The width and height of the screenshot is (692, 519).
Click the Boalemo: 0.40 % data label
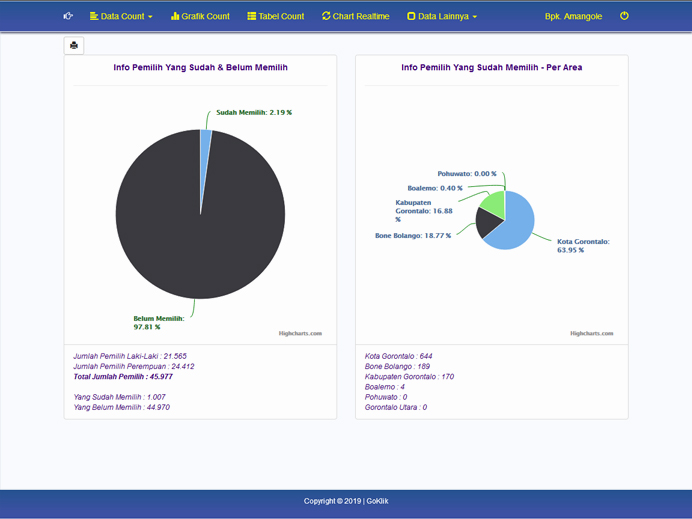click(x=435, y=188)
